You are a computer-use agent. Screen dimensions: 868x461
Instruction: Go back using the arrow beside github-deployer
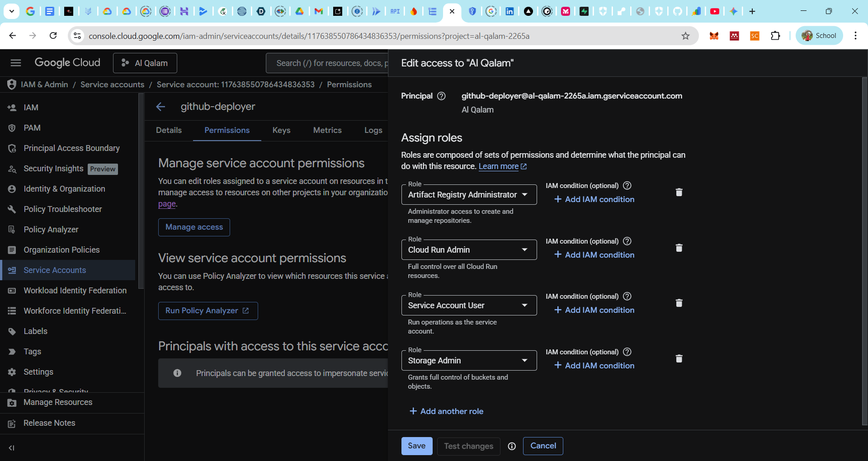click(x=160, y=107)
